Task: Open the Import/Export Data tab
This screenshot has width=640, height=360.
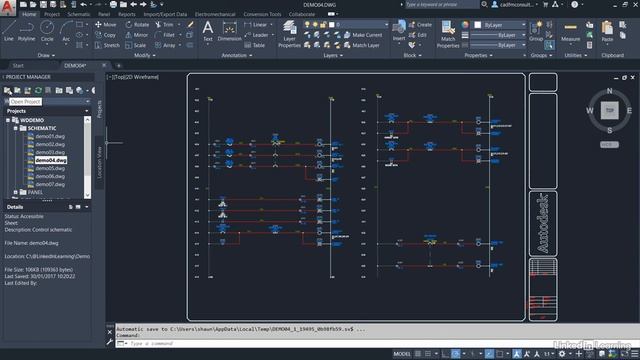Action: pyautogui.click(x=165, y=14)
